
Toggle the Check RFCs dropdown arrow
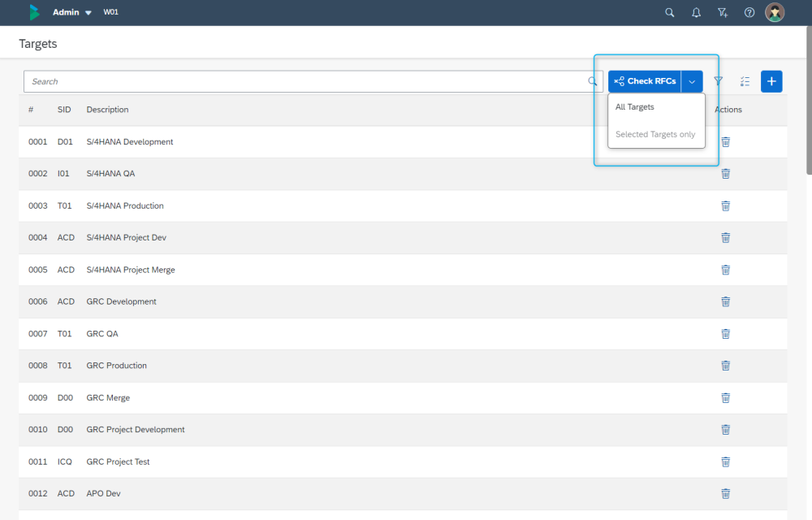click(692, 81)
